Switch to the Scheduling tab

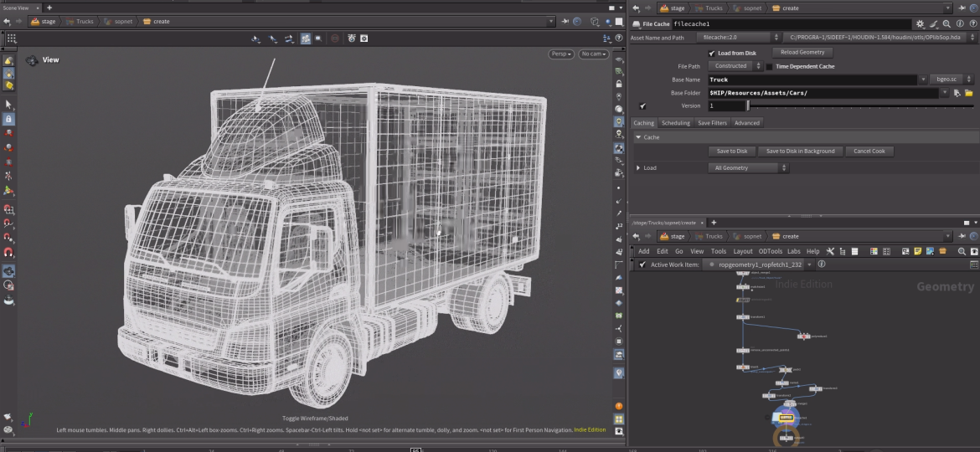tap(676, 123)
